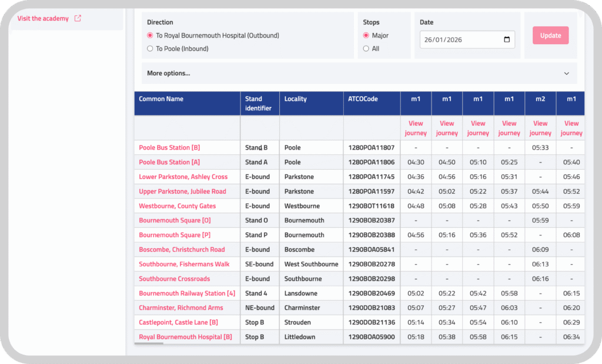This screenshot has width=602, height=364.
Task: Open Visit the academy link
Action: [43, 18]
